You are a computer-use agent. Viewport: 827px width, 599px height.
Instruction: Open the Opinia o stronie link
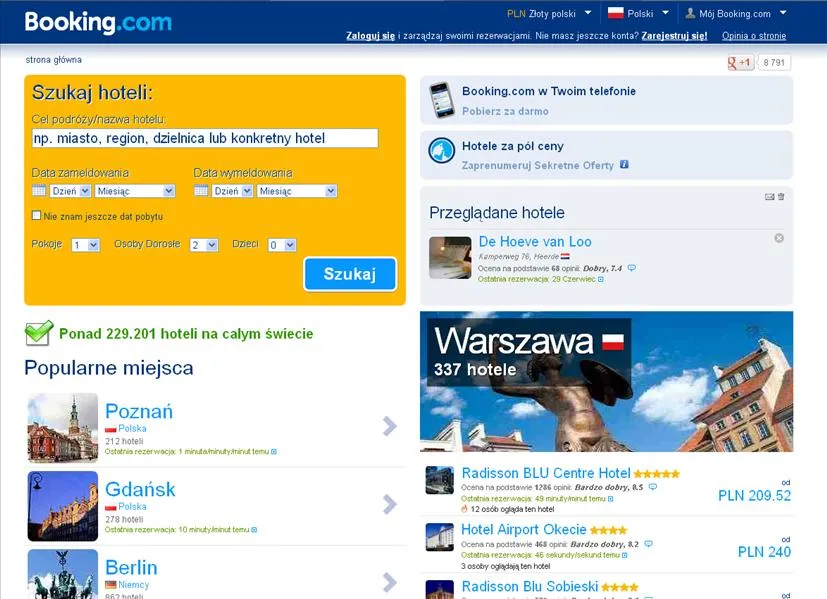coord(754,36)
